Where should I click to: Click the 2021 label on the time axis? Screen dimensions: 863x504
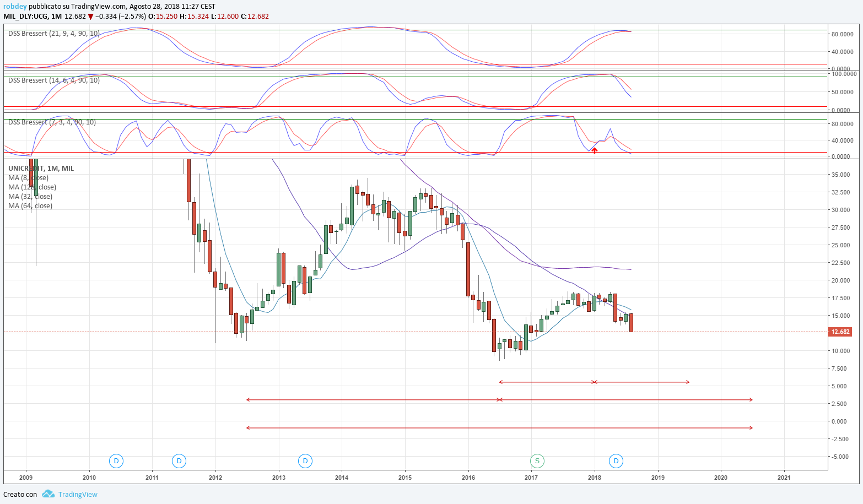tap(784, 478)
